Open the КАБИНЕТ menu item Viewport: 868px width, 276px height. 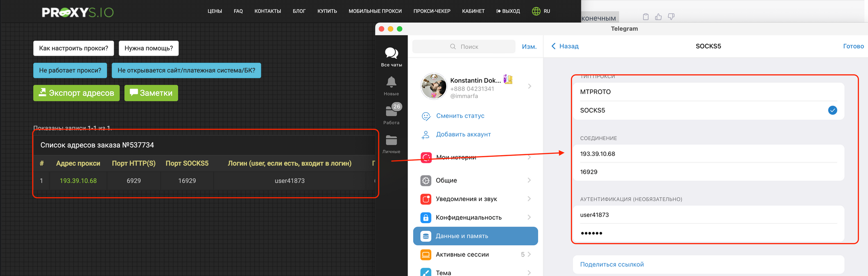tap(473, 11)
